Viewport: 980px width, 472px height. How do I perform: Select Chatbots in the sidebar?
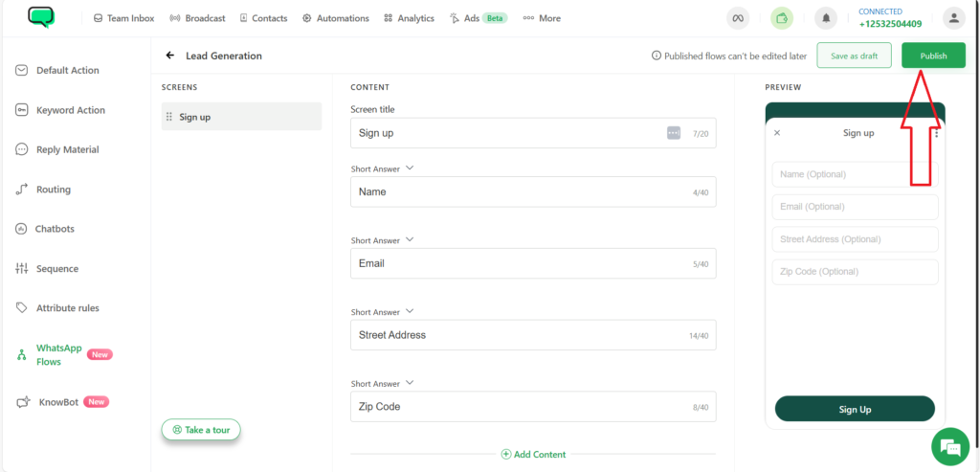45,229
